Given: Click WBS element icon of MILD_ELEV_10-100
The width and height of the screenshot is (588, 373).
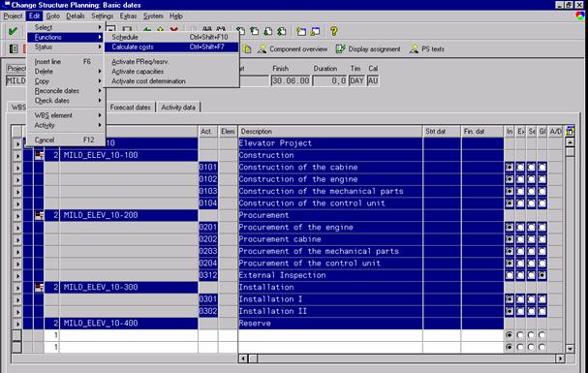Looking at the screenshot, I should pyautogui.click(x=39, y=155).
